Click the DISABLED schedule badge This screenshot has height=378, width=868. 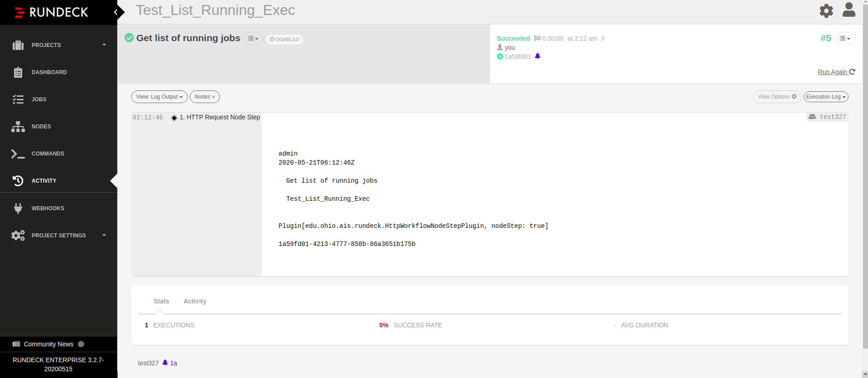coord(285,39)
